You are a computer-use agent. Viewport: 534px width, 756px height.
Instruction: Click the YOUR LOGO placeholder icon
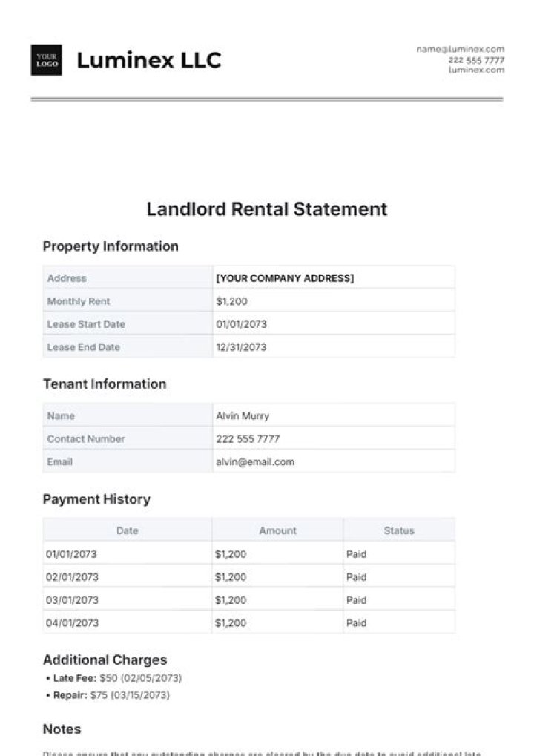(46, 60)
